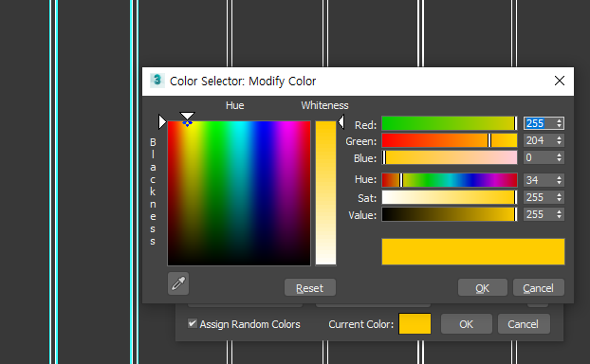590x364 pixels.
Task: Adjust the Hue slider bar
Action: (450, 180)
